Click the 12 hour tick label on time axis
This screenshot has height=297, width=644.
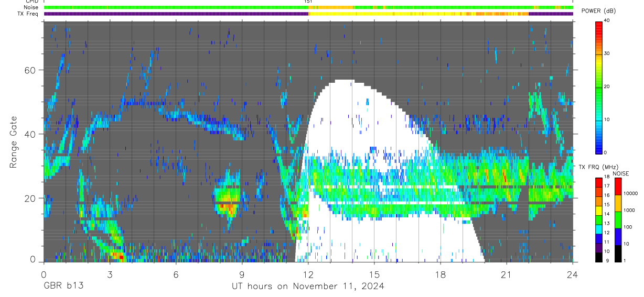pyautogui.click(x=308, y=274)
